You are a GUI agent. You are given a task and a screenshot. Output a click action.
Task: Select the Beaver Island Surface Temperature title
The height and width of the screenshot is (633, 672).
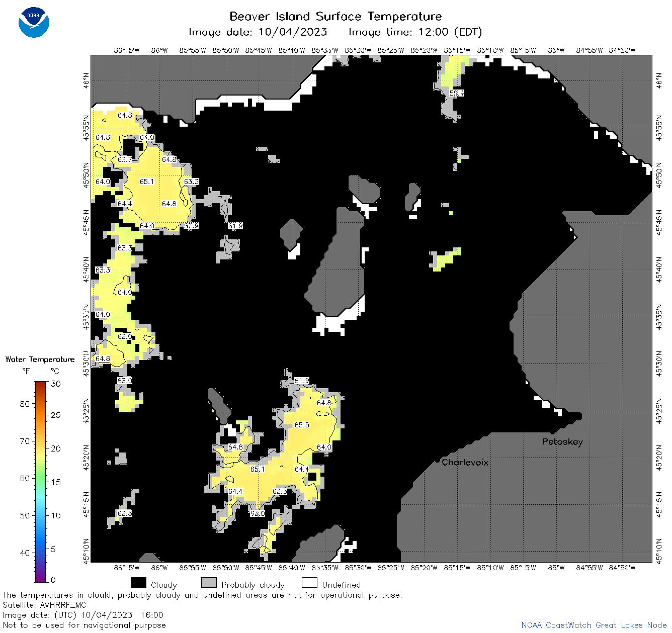335,16
